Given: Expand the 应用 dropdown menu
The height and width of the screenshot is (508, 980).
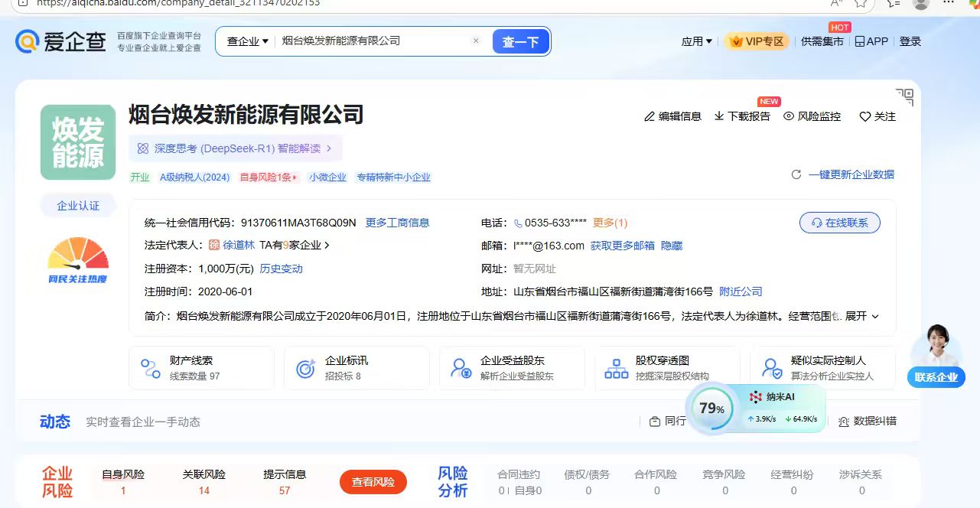Looking at the screenshot, I should click(696, 41).
